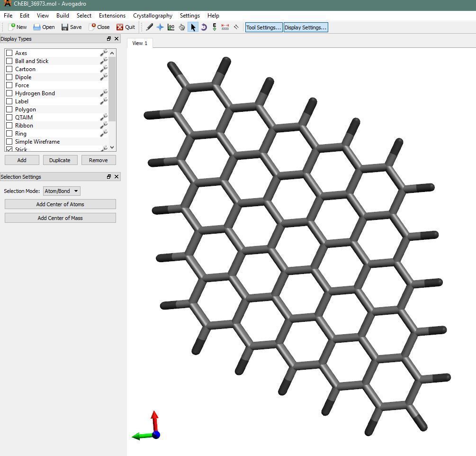The width and height of the screenshot is (476, 456).
Task: Start the Auto Optimize tool
Action: coord(214,27)
